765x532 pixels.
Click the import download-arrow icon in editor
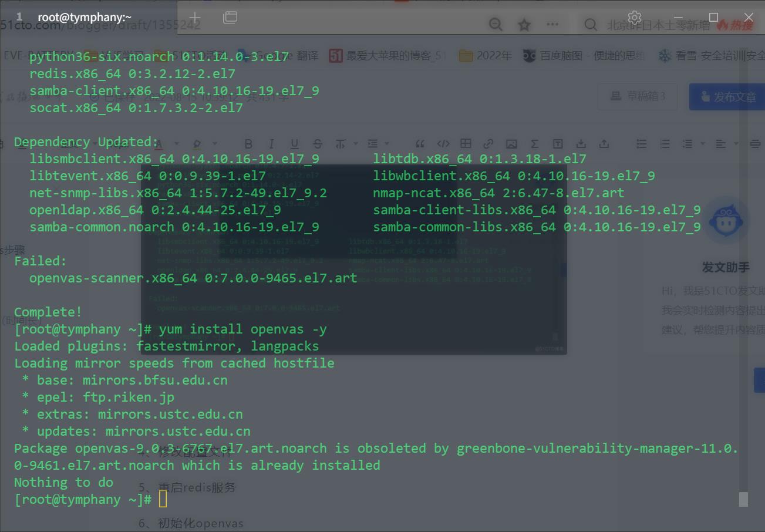581,144
